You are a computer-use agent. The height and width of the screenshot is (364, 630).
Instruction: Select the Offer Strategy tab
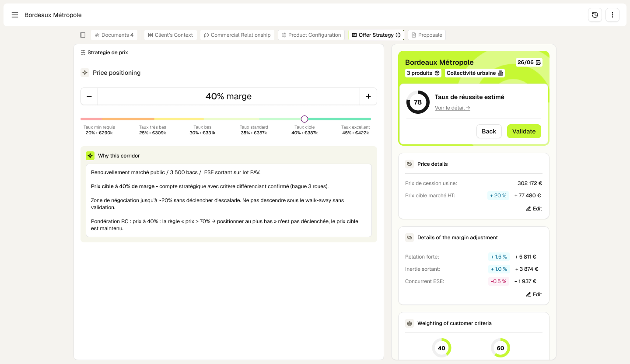tap(376, 35)
